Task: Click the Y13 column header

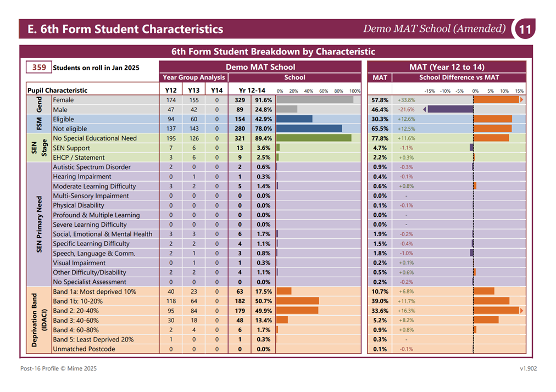Action: pos(193,90)
